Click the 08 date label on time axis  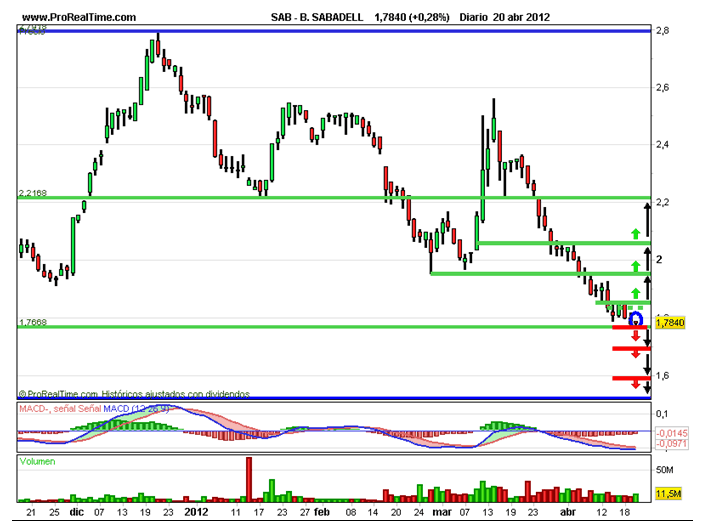[351, 512]
